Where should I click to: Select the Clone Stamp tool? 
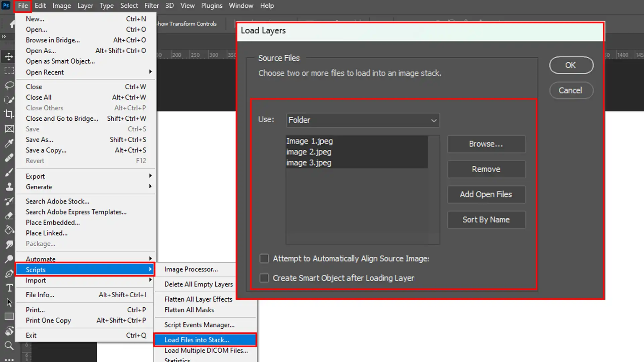pos(9,186)
